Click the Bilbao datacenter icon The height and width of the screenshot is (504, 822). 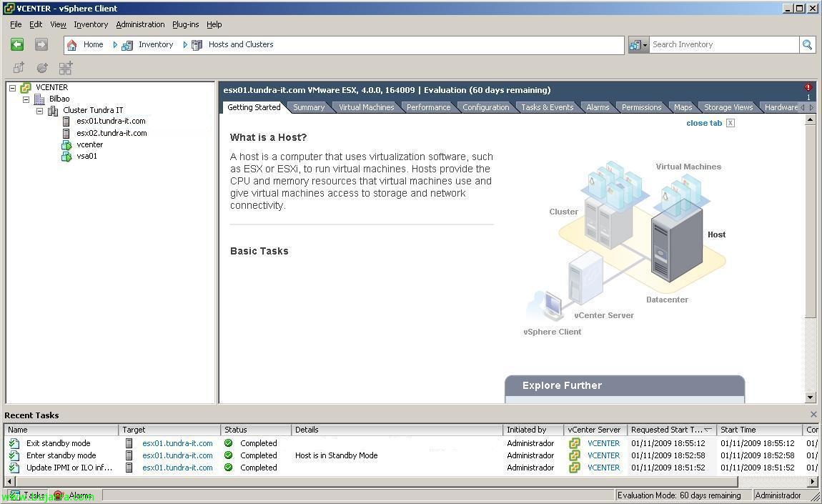pos(39,99)
